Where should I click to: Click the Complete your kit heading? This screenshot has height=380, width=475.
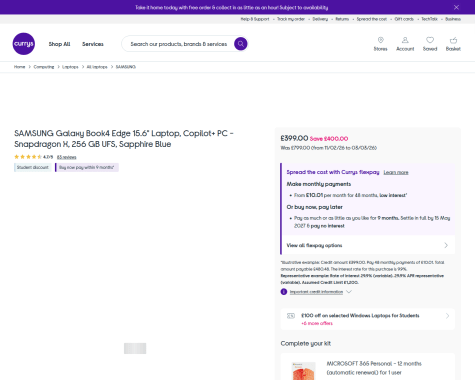[x=306, y=343]
